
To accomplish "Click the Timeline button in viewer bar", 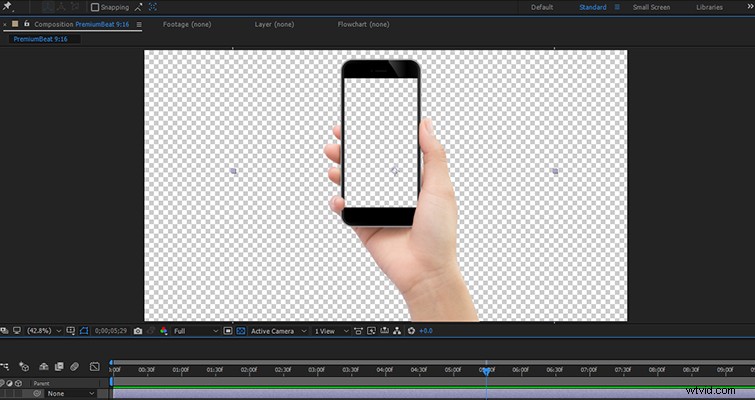I will pyautogui.click(x=384, y=331).
